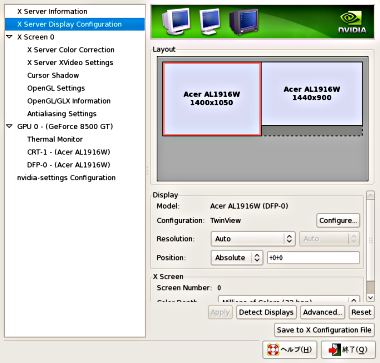Image resolution: width=380 pixels, height=363 pixels.
Task: Click the quit button with exit icon
Action: tap(348, 349)
